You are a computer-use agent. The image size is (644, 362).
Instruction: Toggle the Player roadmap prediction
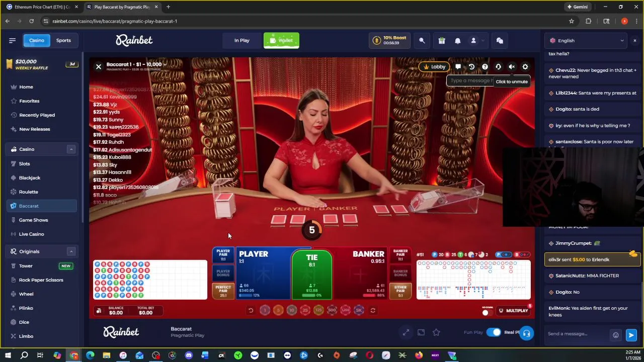[504, 254]
